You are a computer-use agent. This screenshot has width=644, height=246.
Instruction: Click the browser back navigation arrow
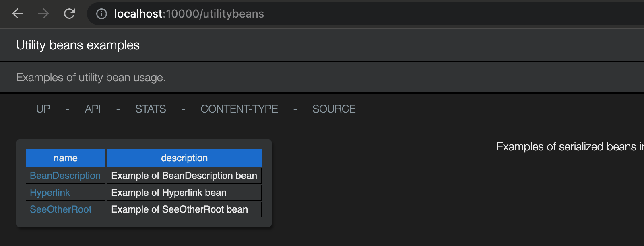pyautogui.click(x=17, y=14)
